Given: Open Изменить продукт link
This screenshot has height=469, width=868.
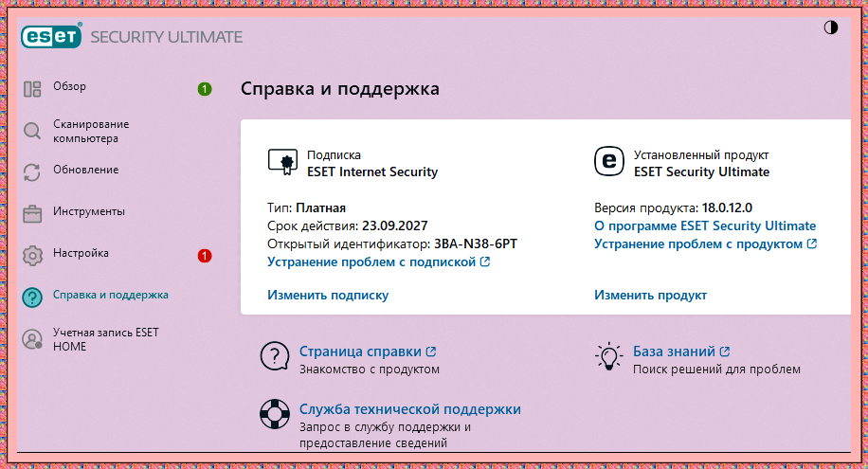Looking at the screenshot, I should pyautogui.click(x=650, y=295).
